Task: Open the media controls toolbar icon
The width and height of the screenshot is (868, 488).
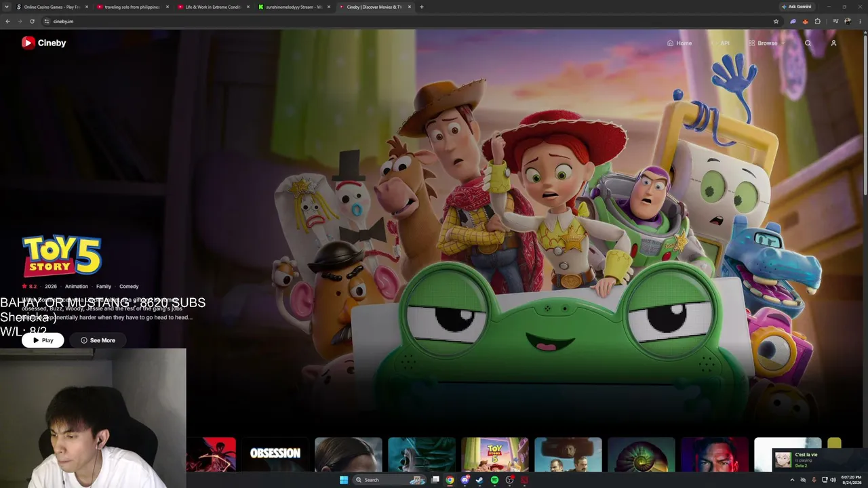Action: click(x=835, y=21)
